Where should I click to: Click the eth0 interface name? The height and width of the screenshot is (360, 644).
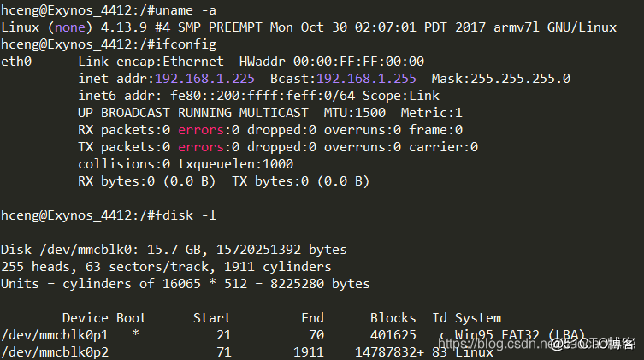(17, 62)
